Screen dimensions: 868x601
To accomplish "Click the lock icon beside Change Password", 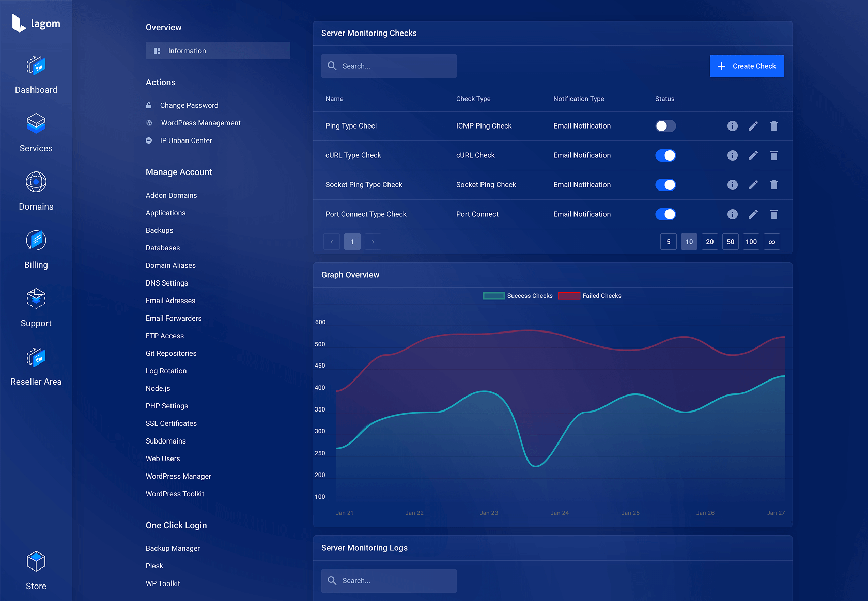I will 149,105.
